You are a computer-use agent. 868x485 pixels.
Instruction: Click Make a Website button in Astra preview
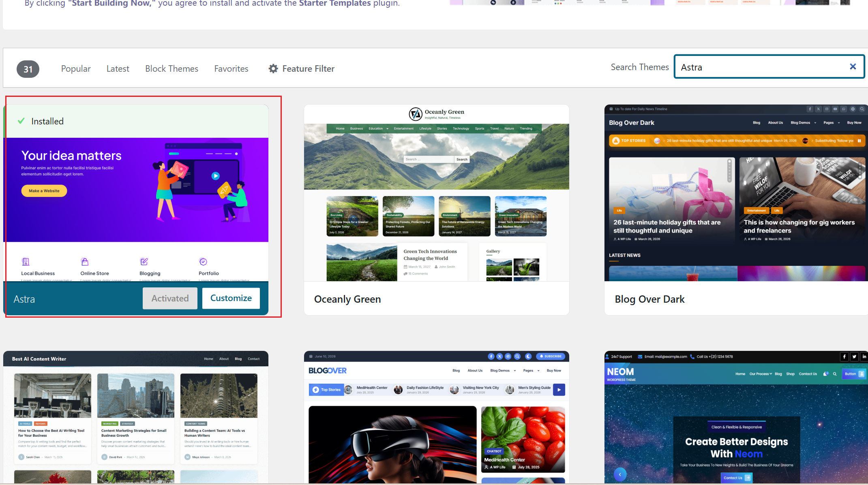[44, 191]
